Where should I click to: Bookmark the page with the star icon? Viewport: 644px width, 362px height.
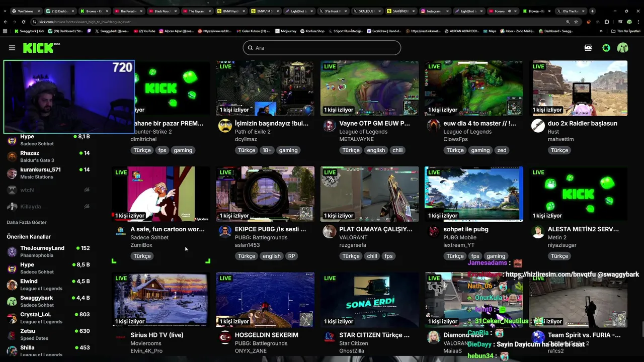pyautogui.click(x=576, y=22)
